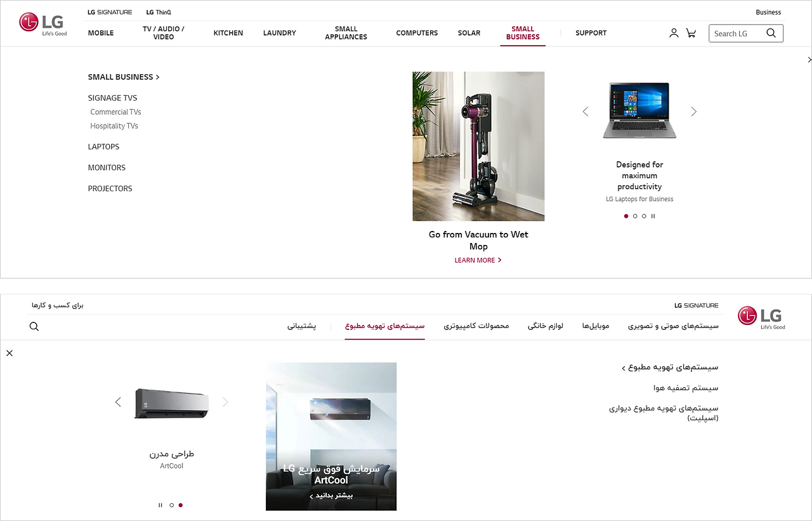Click the search magnifier on the Persian site
Viewport: 812px width, 521px height.
click(x=34, y=326)
